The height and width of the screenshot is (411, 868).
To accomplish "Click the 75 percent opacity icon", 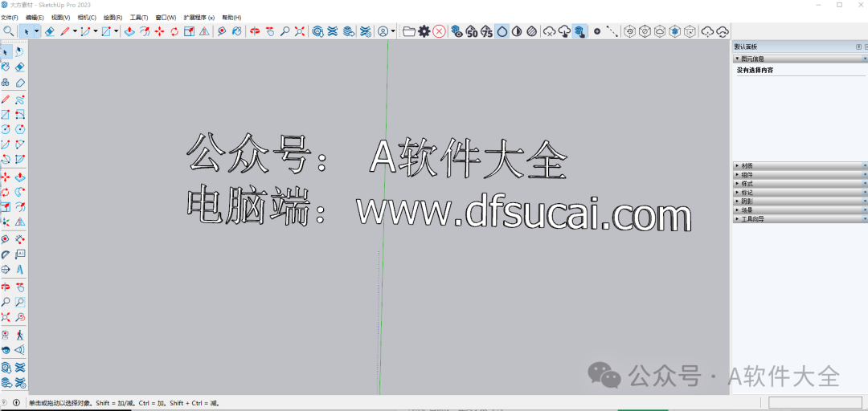I will [486, 31].
